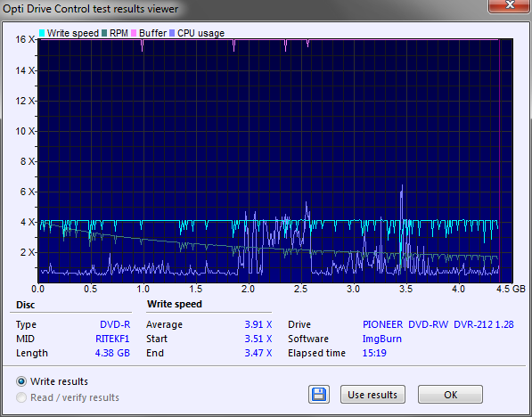Click the pink Buffer legend swatch
Viewport: 532px width, 417px height.
(x=134, y=33)
